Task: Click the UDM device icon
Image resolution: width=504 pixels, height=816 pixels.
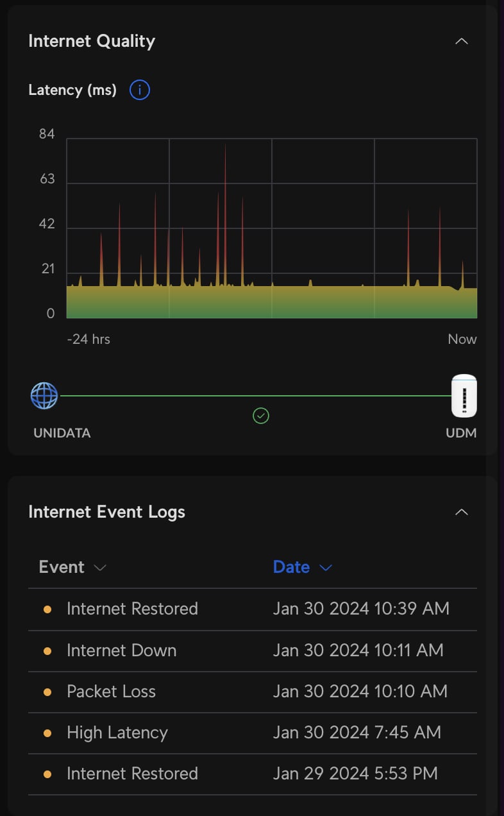Action: click(x=464, y=396)
